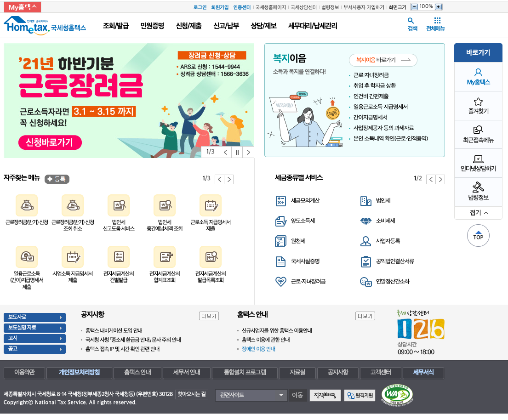Go to previous page of 자주찾는 메뉴
The width and height of the screenshot is (508, 420).
(x=220, y=179)
